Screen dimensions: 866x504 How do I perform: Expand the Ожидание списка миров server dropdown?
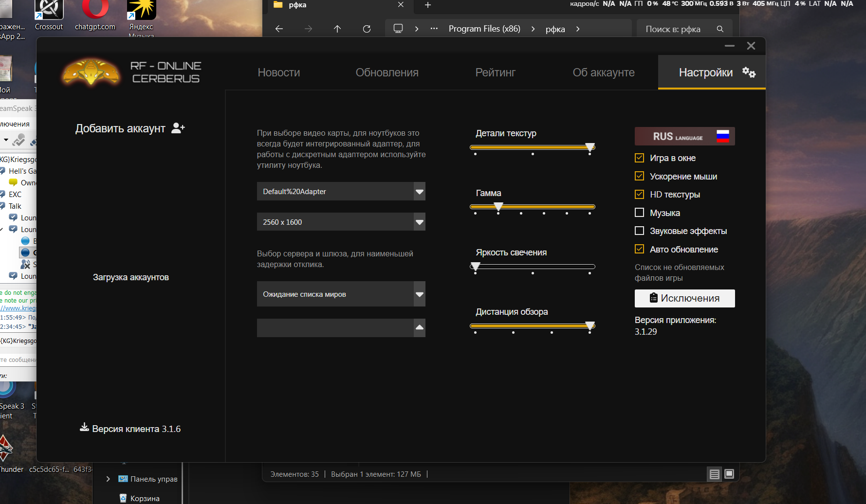coord(419,294)
